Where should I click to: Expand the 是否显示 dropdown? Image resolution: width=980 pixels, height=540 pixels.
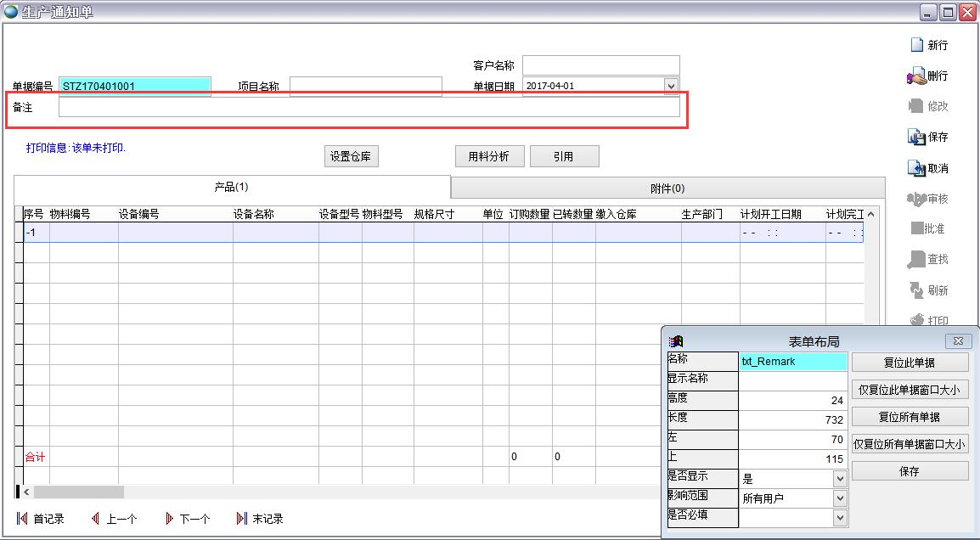pos(840,479)
